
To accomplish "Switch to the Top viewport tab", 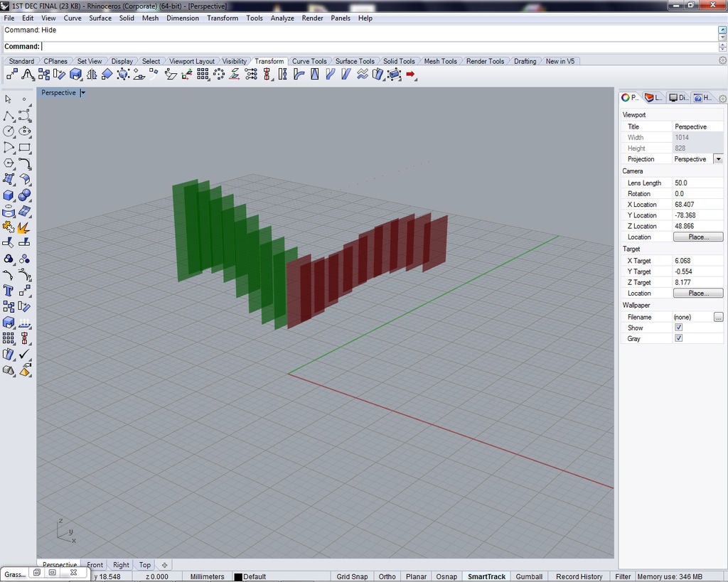I will point(145,565).
